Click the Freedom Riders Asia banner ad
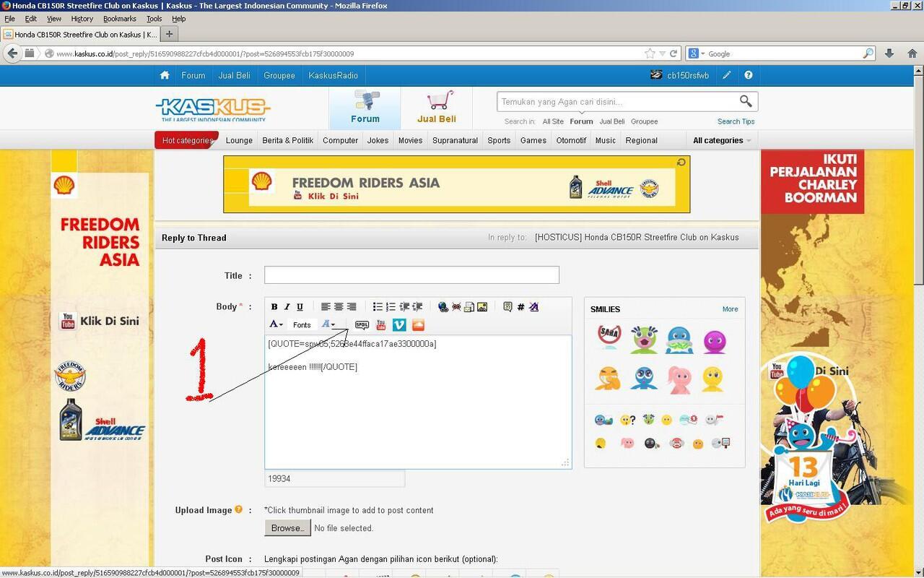 click(456, 184)
